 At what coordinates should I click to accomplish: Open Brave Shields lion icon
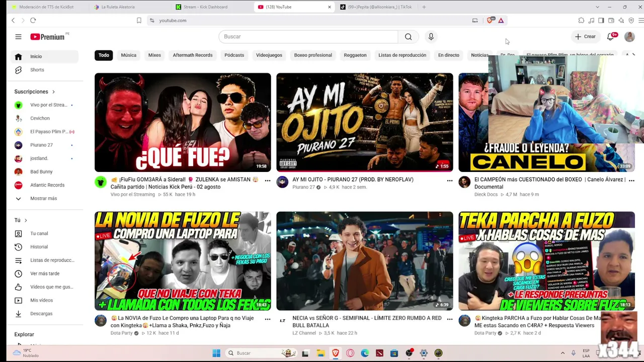[x=491, y=21]
